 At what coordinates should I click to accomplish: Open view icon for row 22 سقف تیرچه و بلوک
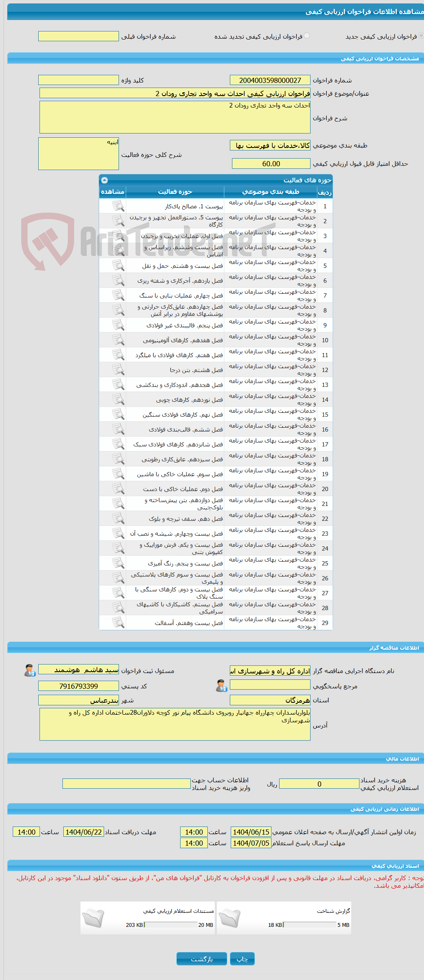click(118, 519)
